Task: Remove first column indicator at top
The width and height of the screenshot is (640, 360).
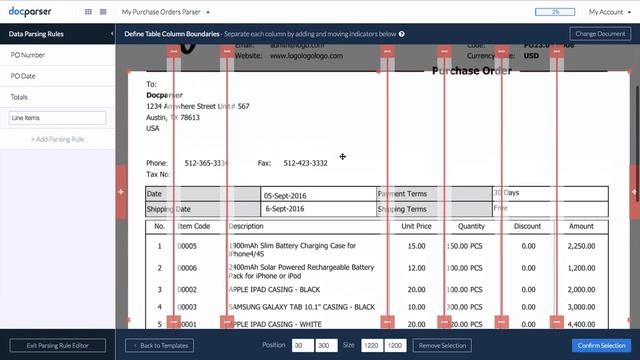Action: point(174,51)
